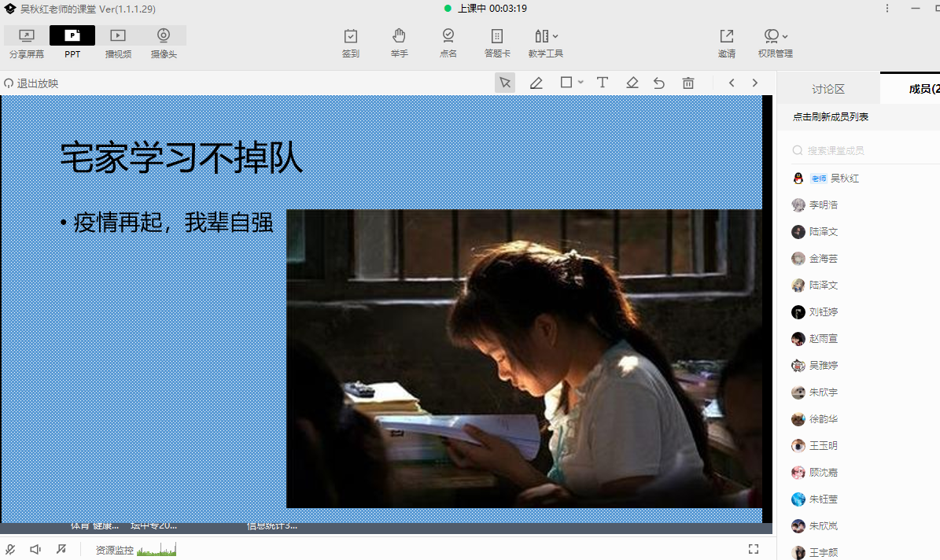Click the 签到 sign-in icon

point(351,42)
